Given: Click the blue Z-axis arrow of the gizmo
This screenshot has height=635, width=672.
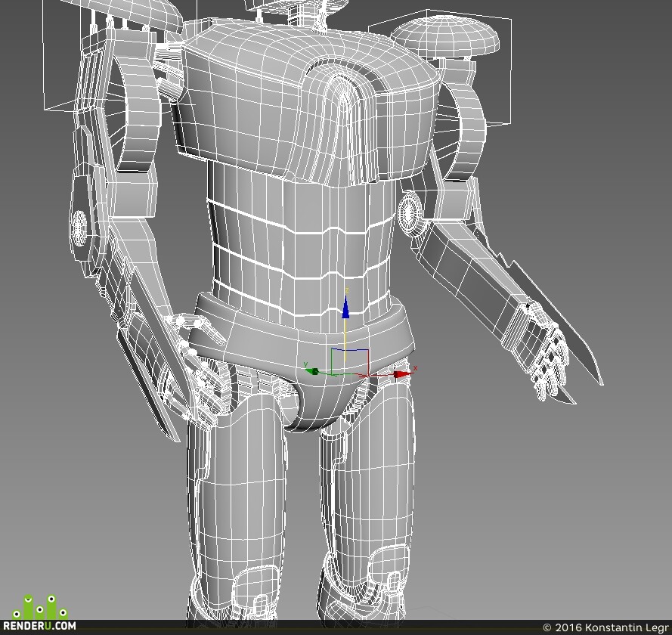Looking at the screenshot, I should (345, 307).
